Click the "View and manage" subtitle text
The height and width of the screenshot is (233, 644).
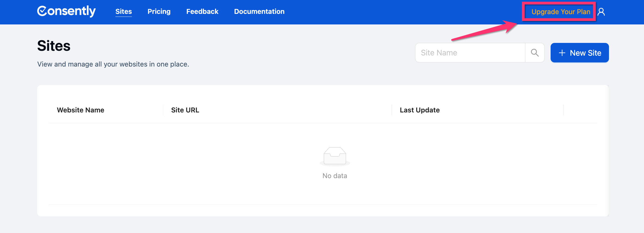coord(113,64)
